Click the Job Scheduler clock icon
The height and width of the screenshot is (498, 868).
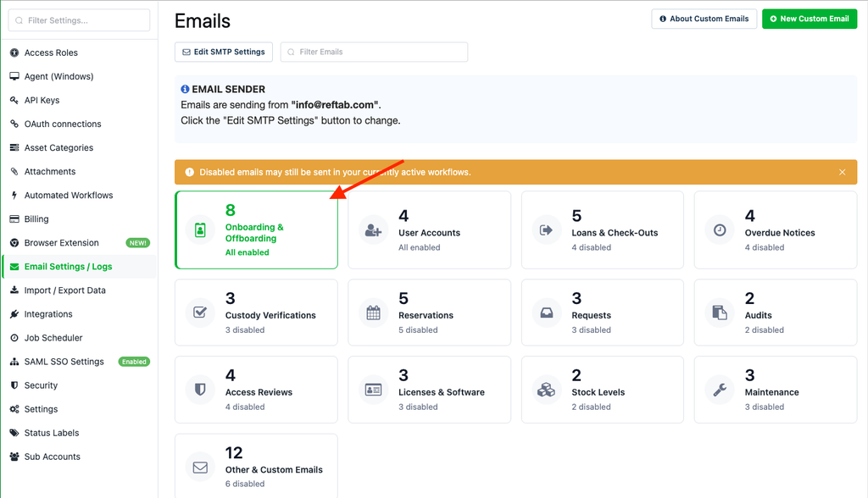pyautogui.click(x=14, y=338)
